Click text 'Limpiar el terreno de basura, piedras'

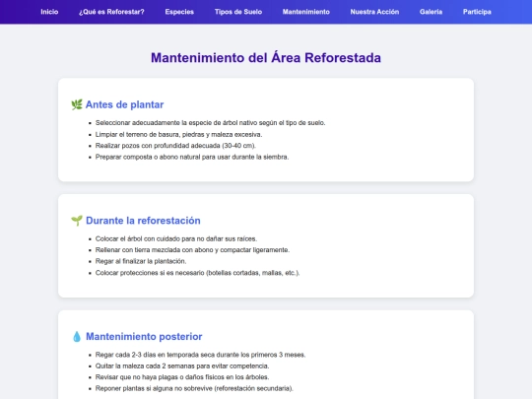150,134
